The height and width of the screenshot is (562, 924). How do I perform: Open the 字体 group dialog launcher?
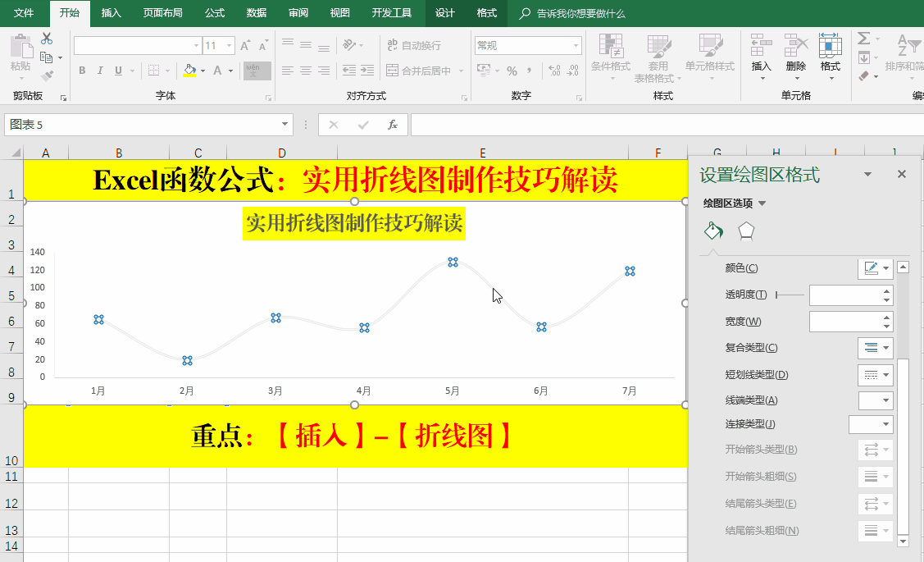click(269, 98)
